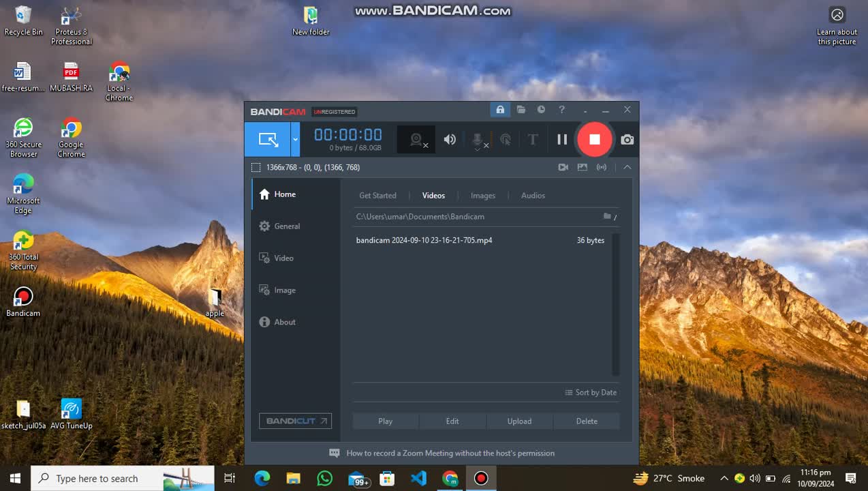Click the Delete button
This screenshot has height=491, width=868.
[x=587, y=421]
